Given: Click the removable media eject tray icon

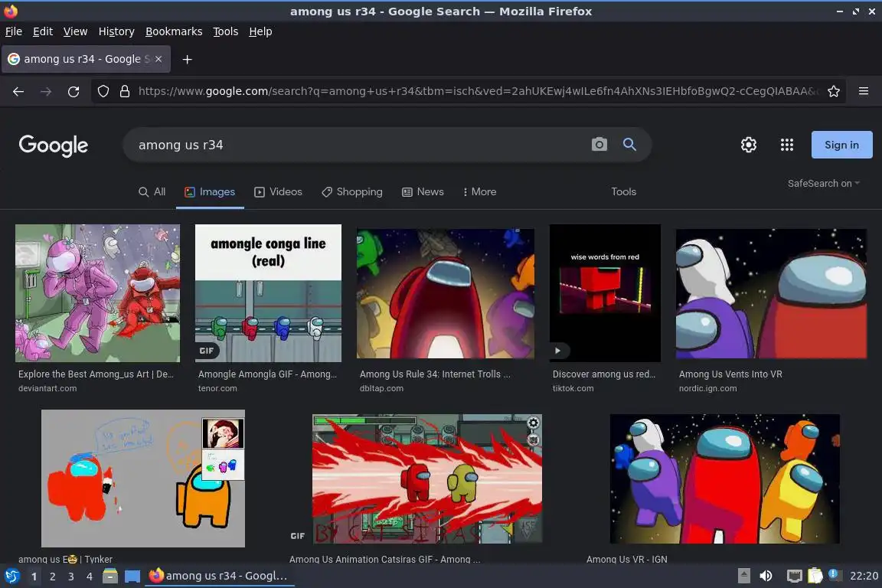Looking at the screenshot, I should (743, 576).
